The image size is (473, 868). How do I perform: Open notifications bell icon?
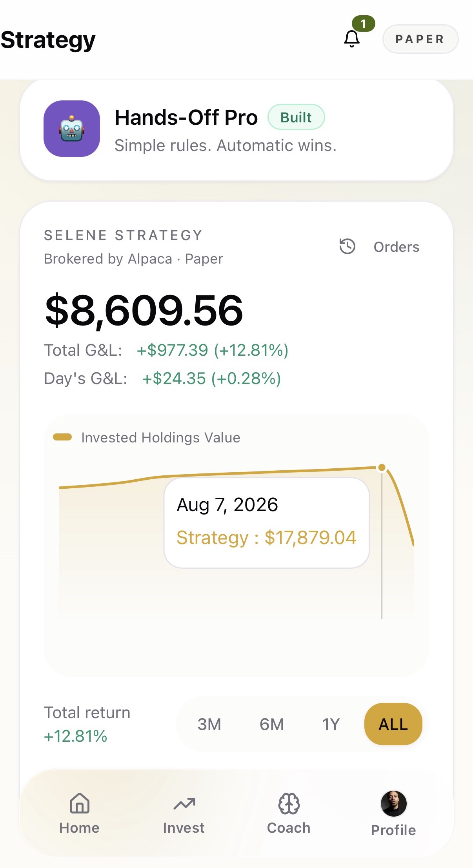pyautogui.click(x=352, y=39)
